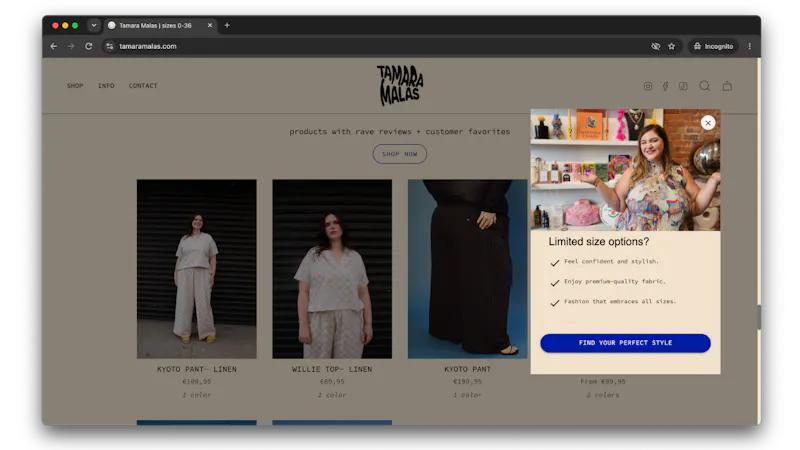This screenshot has width=800, height=450.
Task: Open Chrome three-dot menu
Action: [749, 46]
